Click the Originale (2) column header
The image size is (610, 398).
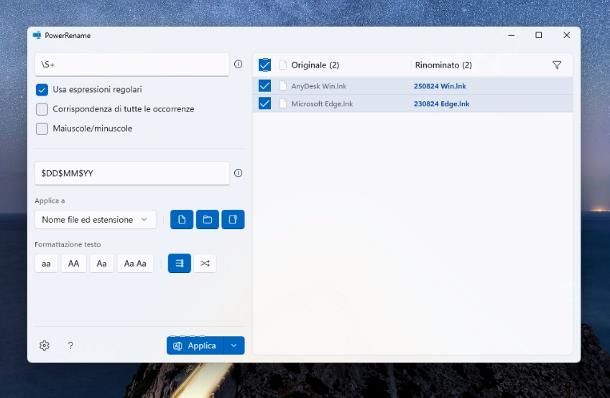[315, 65]
